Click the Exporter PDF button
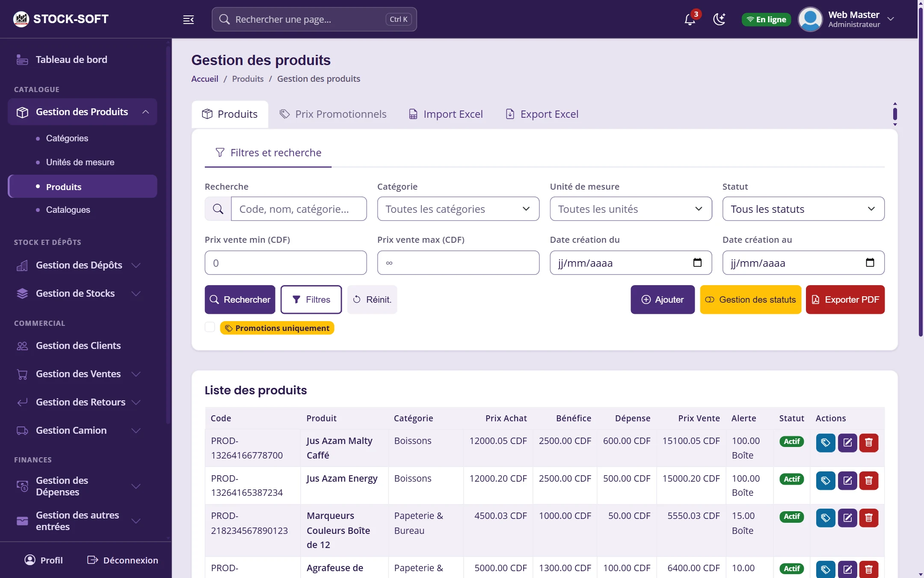924x578 pixels. tap(845, 300)
